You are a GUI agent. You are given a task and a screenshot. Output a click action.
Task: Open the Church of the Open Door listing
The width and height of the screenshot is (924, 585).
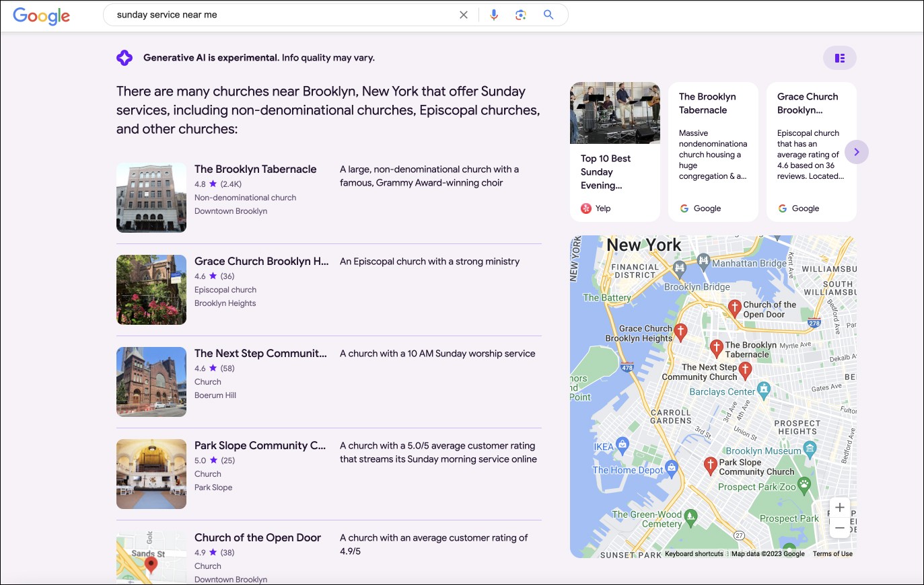point(258,538)
